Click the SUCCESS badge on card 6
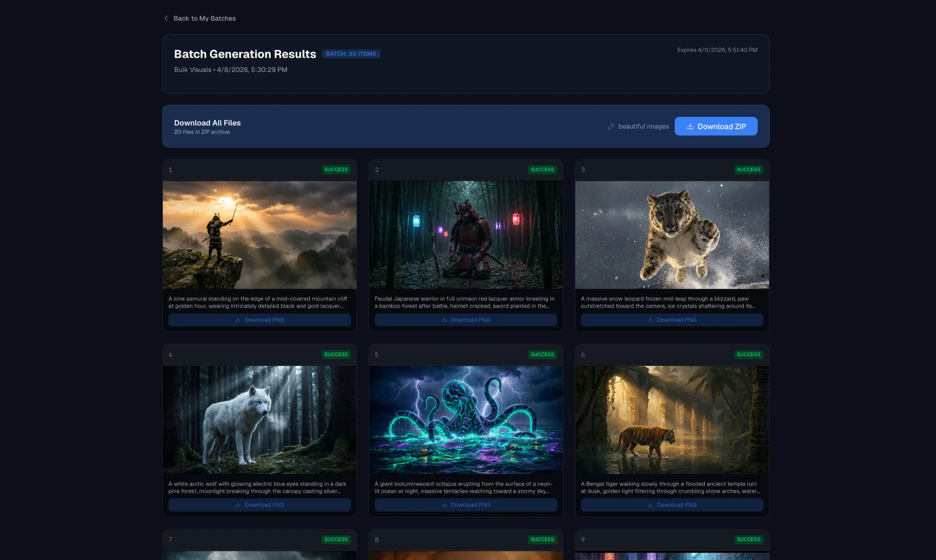The image size is (936, 560). (748, 354)
